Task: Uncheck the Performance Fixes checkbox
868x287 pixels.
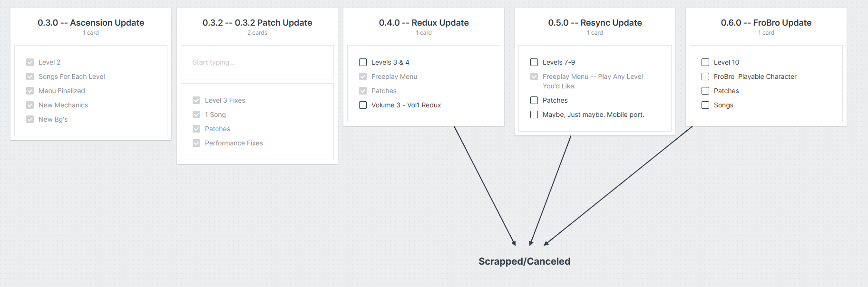Action: tap(196, 143)
